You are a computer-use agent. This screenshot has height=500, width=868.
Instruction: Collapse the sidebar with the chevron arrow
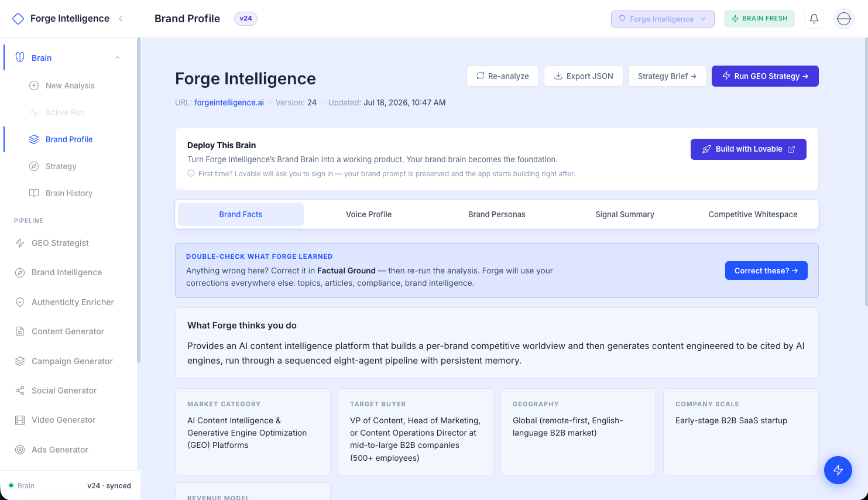click(121, 19)
